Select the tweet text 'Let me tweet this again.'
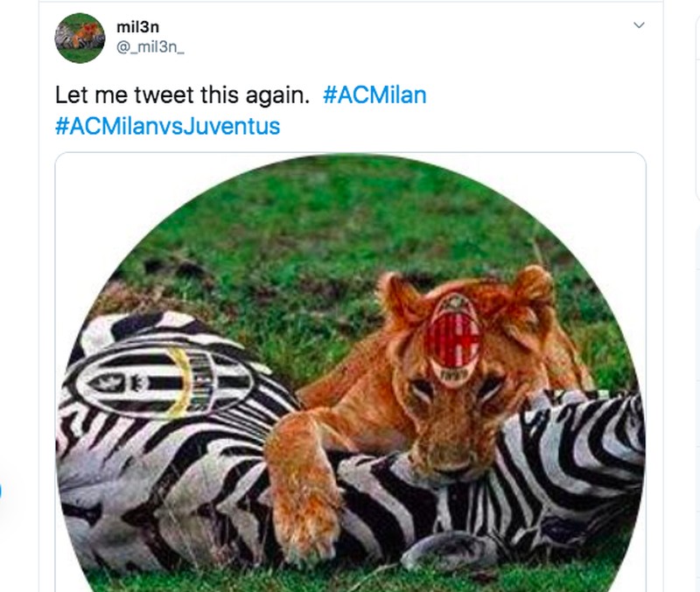This screenshot has width=700, height=592. point(182,94)
